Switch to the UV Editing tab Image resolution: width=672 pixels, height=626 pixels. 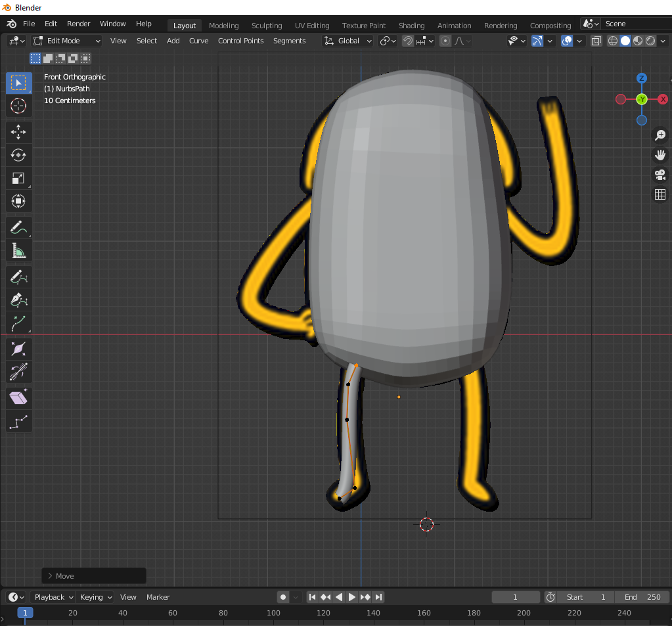click(x=312, y=26)
